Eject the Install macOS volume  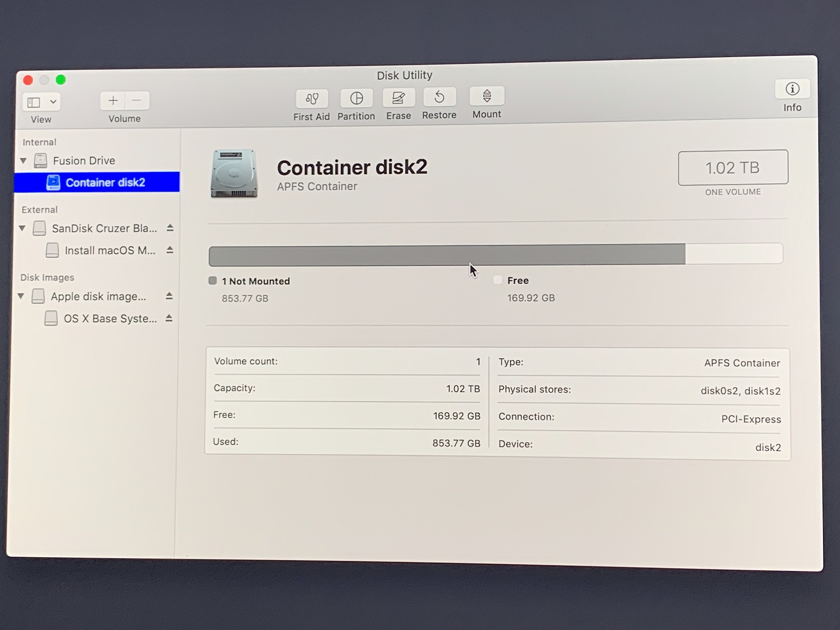click(170, 250)
